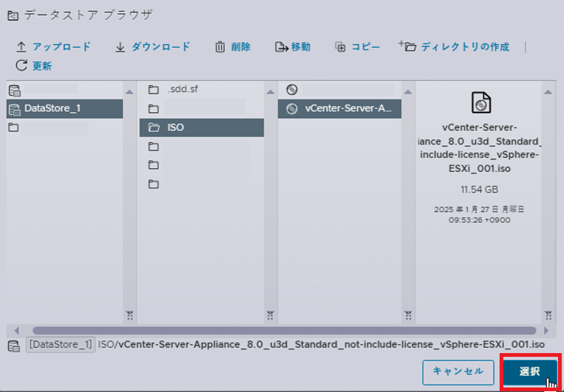Click the open folder icon beside ISO

154,127
